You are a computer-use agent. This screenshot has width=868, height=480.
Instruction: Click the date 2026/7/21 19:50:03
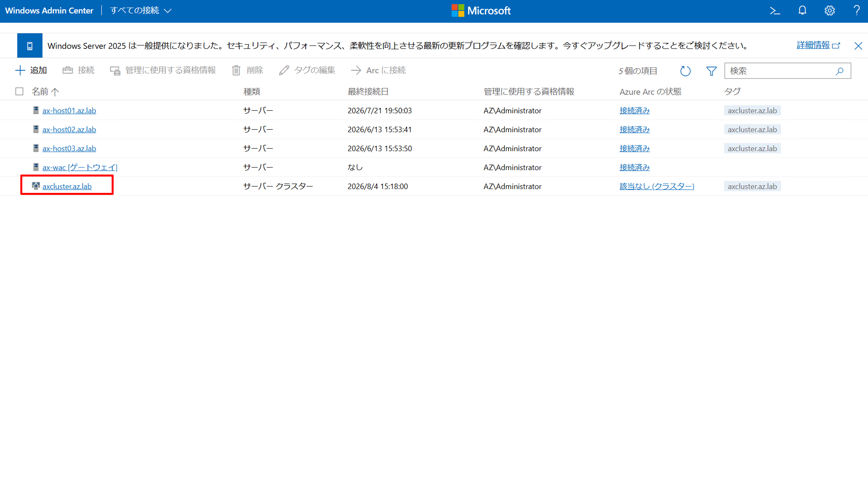(379, 111)
